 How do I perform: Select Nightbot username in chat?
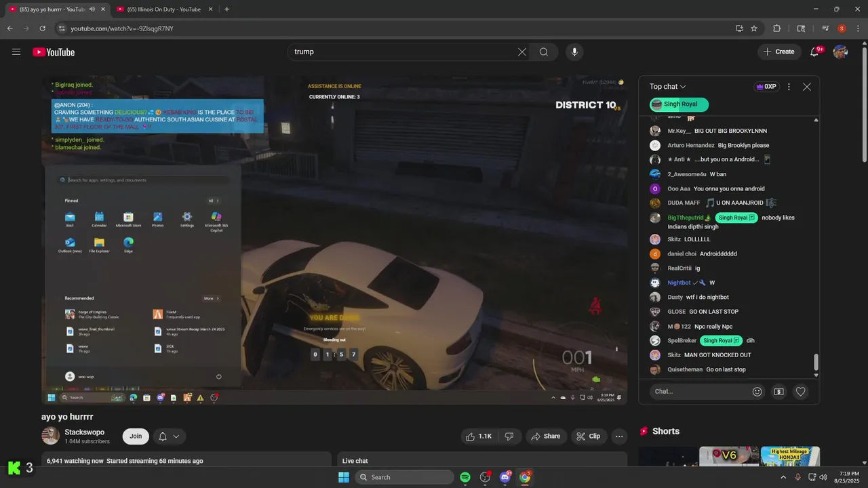[x=679, y=283]
